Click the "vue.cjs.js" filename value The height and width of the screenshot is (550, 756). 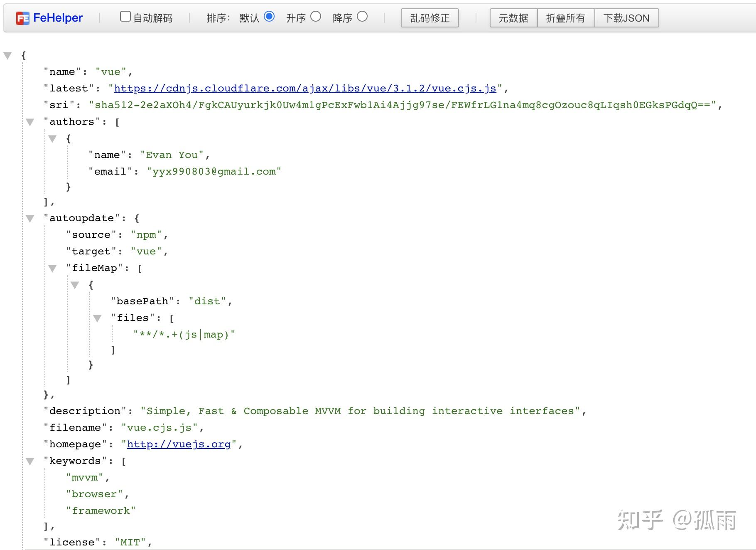pos(160,427)
